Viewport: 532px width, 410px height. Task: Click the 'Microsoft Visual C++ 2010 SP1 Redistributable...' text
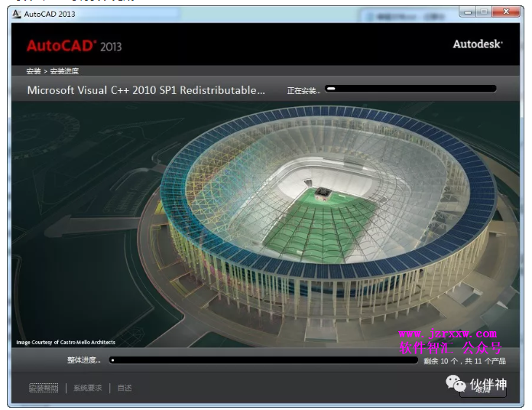(x=146, y=90)
